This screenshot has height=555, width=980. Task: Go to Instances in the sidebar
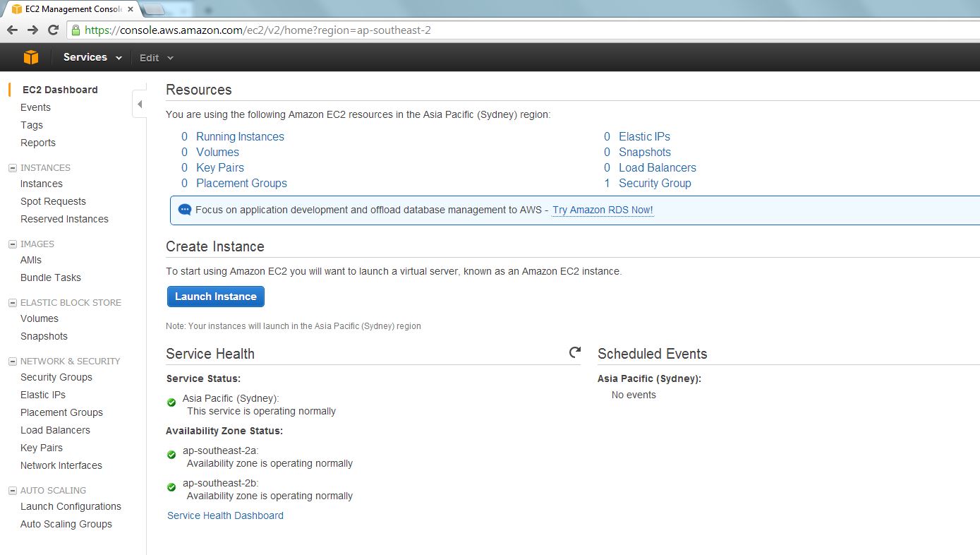coord(42,184)
